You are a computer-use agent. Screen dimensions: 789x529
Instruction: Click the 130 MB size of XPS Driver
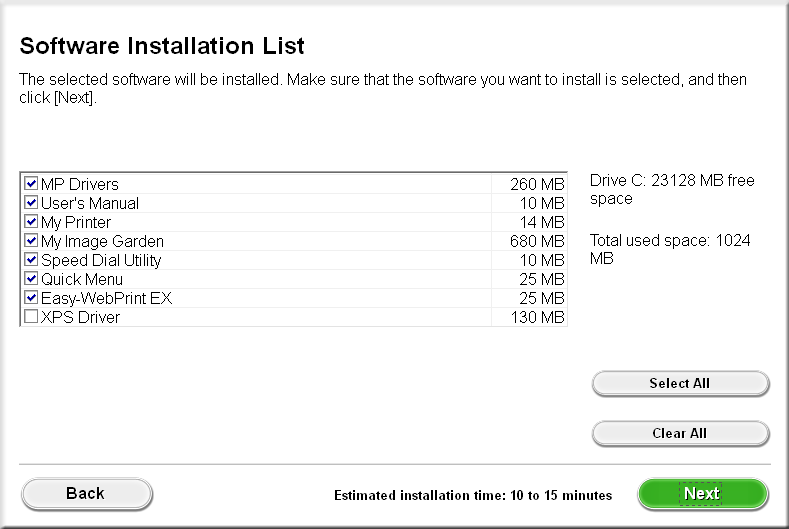click(537, 317)
